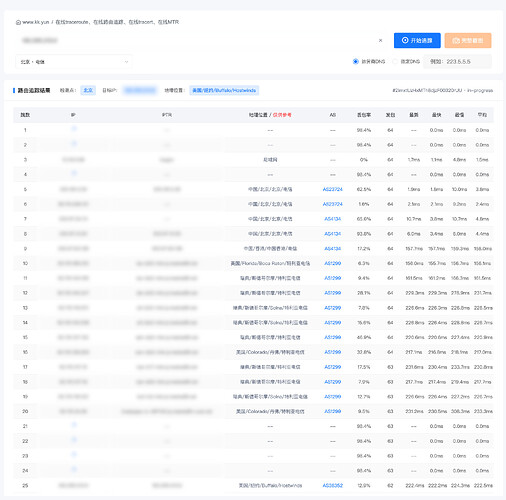Click the blue icon in hop 21 IP cell
Viewport: 506px width, 500px height.
coord(74,425)
